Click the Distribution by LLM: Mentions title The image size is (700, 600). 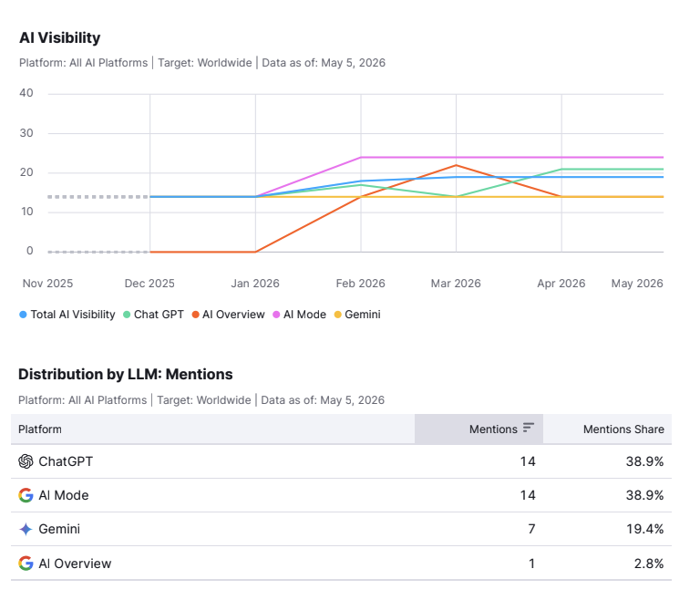(126, 374)
